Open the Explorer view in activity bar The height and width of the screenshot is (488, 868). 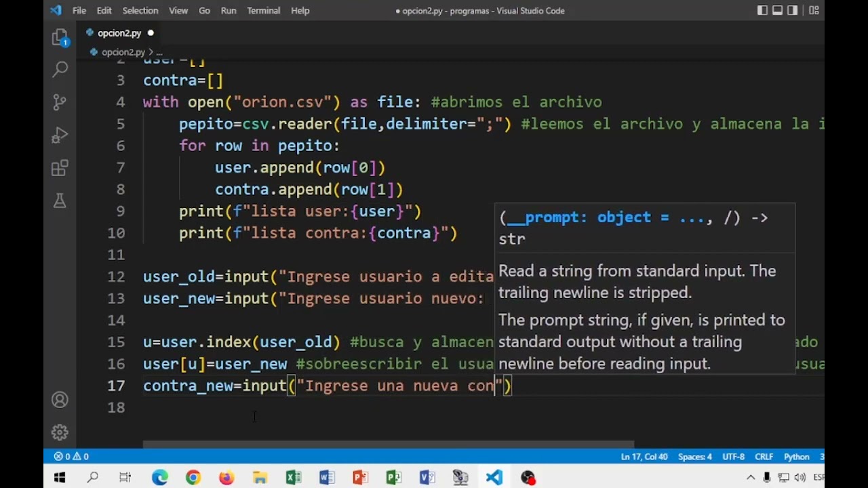tap(60, 37)
